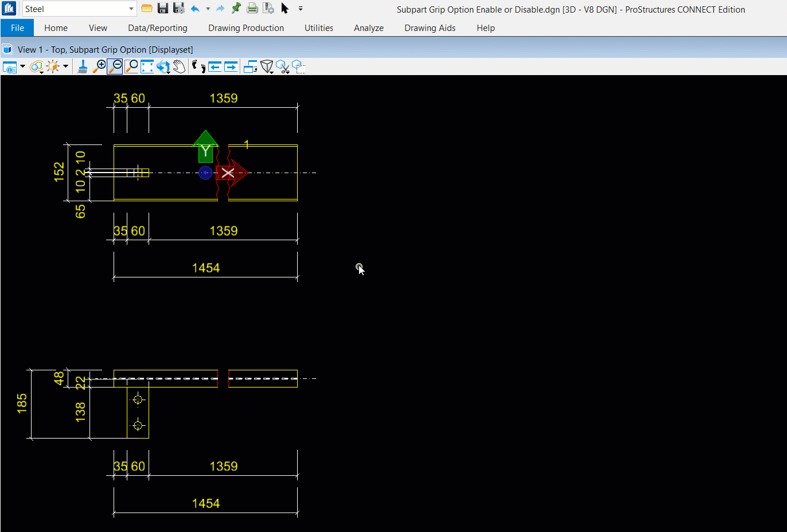Switch to the Data/Reporting tab
Image resolution: width=787 pixels, height=532 pixels.
pos(157,28)
